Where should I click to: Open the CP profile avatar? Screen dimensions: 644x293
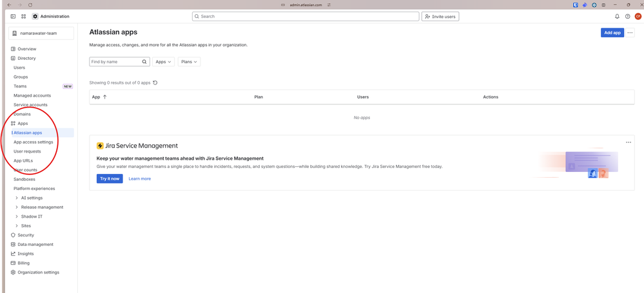(638, 16)
